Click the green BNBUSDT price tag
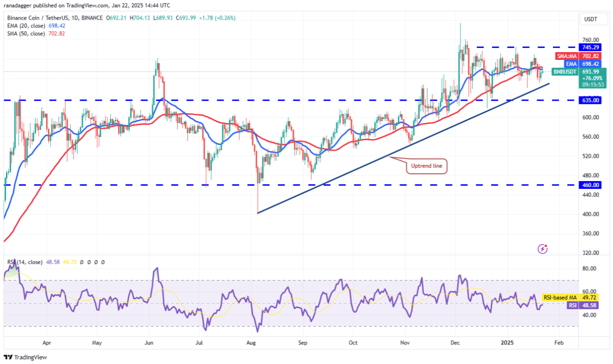Screen dimensions: 613x364 [565, 72]
